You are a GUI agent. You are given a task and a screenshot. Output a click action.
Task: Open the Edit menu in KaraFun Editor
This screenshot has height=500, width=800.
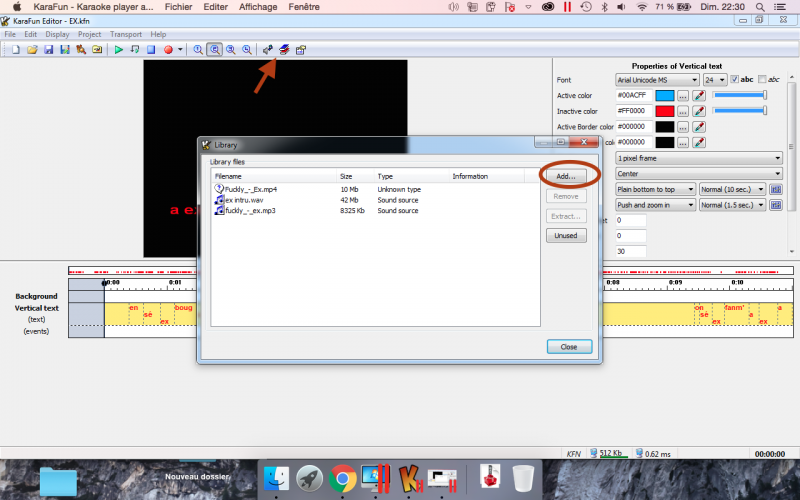[x=31, y=34]
